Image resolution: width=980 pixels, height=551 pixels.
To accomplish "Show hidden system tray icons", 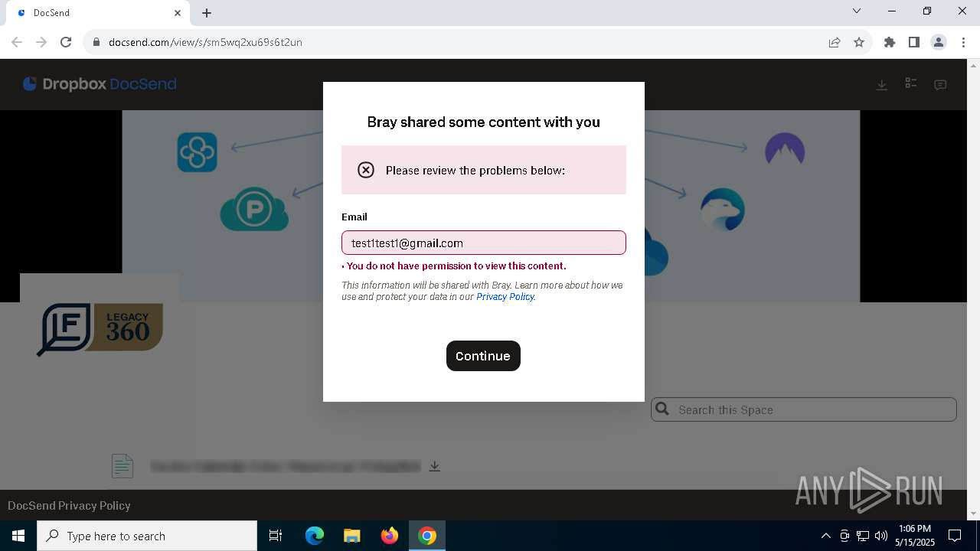I will [x=825, y=536].
